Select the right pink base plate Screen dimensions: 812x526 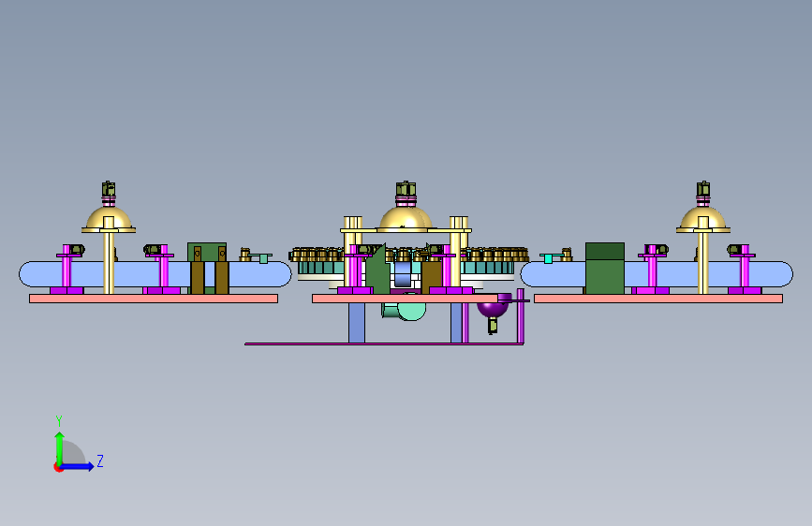click(x=658, y=299)
